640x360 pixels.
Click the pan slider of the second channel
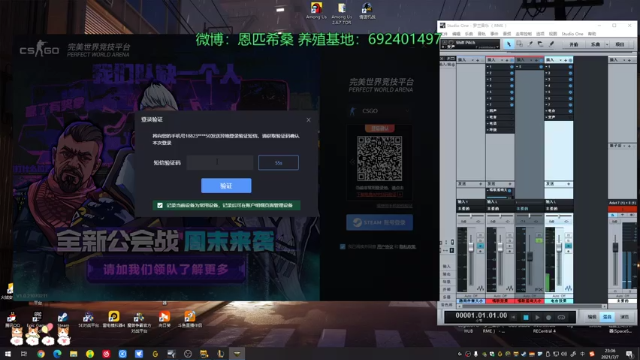[500, 216]
